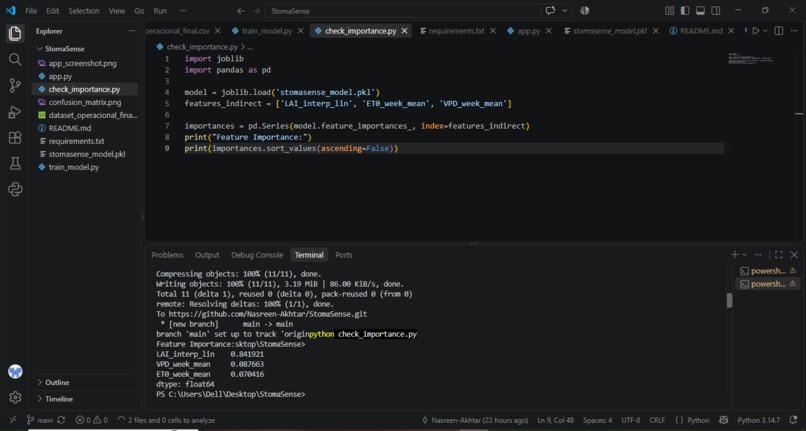Expand the Outline section
Viewport: 806px width, 431px height.
click(57, 382)
